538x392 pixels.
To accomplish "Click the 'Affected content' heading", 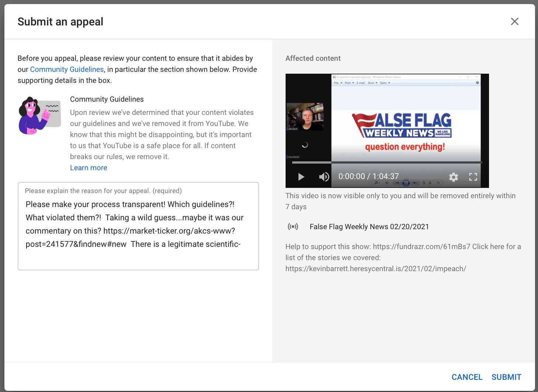I will pos(313,58).
